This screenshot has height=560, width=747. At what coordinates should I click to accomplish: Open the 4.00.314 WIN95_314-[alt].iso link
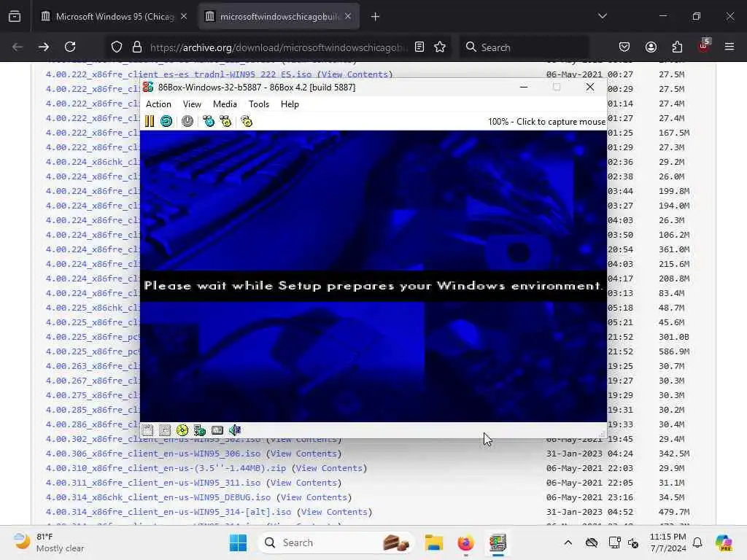(169, 512)
